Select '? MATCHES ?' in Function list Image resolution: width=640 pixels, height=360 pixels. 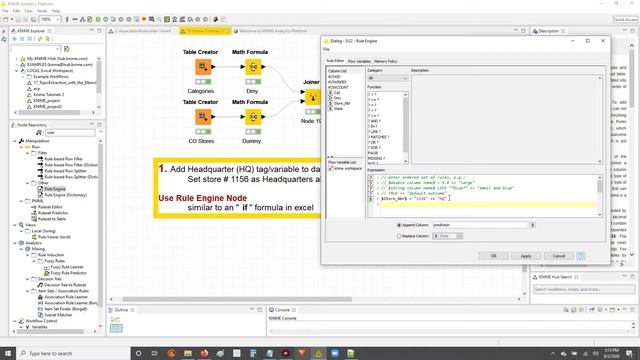(379, 137)
